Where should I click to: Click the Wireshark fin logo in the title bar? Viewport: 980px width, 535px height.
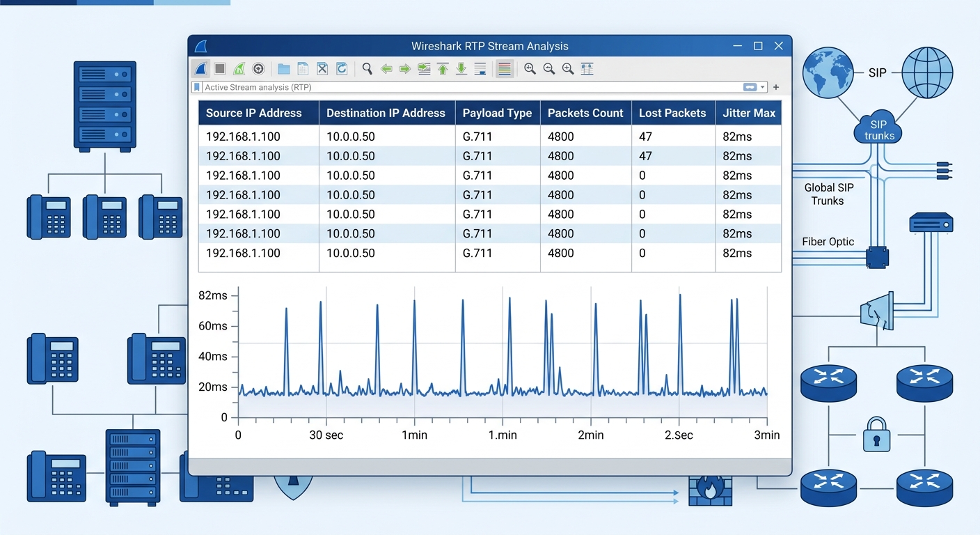pos(200,47)
